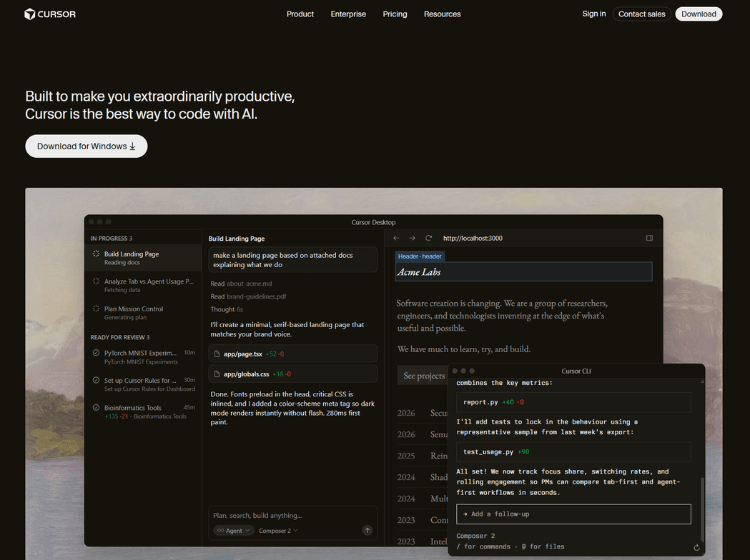Screen dimensions: 750x560
Task: Select the Build Landing Page task
Action: (143, 258)
